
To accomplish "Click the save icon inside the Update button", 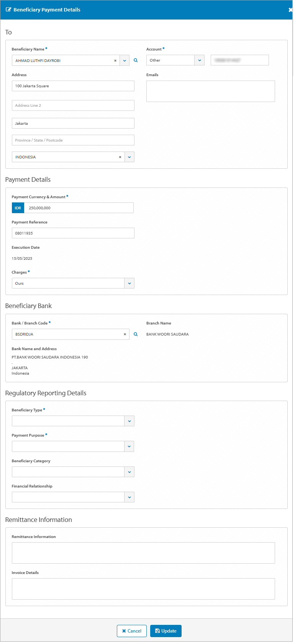I will click(x=157, y=631).
